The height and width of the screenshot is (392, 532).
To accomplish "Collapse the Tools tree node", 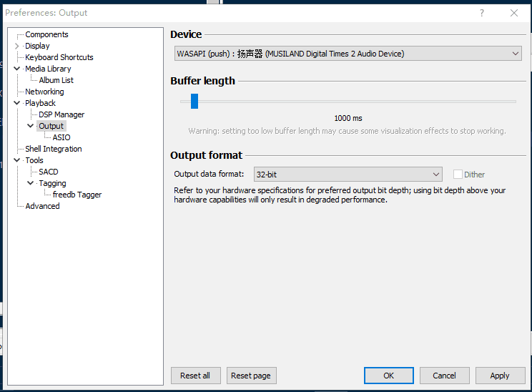I will [x=17, y=160].
